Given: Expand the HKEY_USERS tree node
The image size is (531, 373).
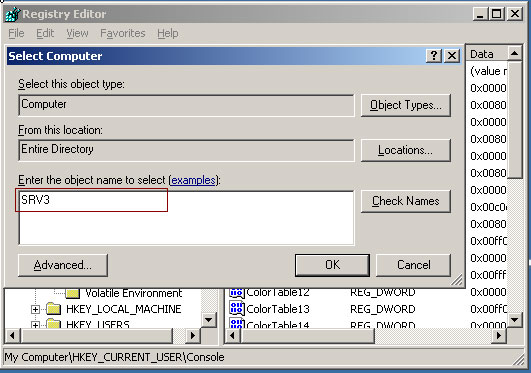Looking at the screenshot, I should coord(35,325).
